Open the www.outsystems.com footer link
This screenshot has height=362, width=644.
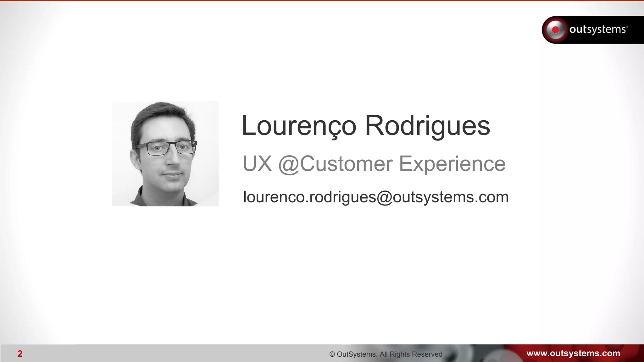coord(573,353)
